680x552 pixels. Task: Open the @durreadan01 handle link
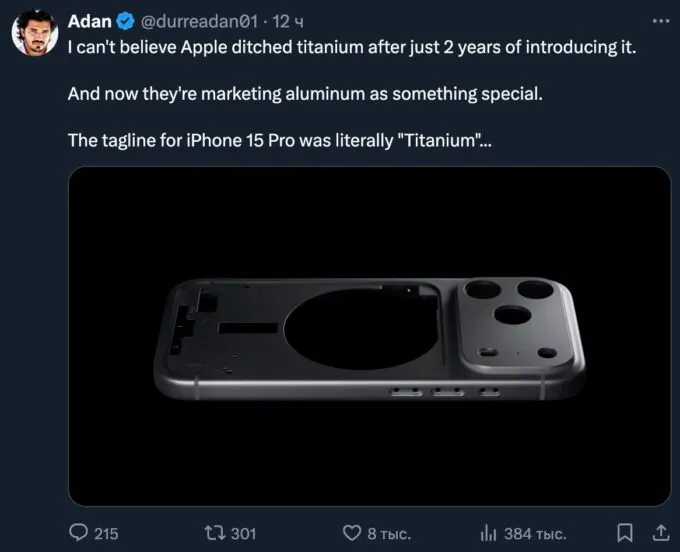point(203,21)
